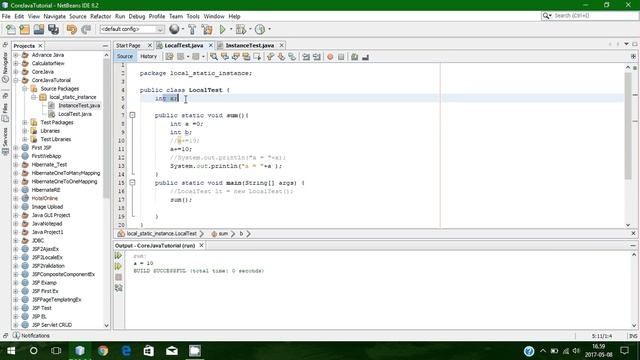Click the sum breadcrumb in navigation bar

click(x=223, y=234)
